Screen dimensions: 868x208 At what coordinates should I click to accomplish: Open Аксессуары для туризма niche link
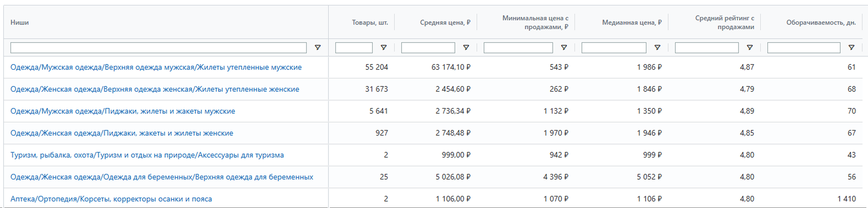[147, 155]
